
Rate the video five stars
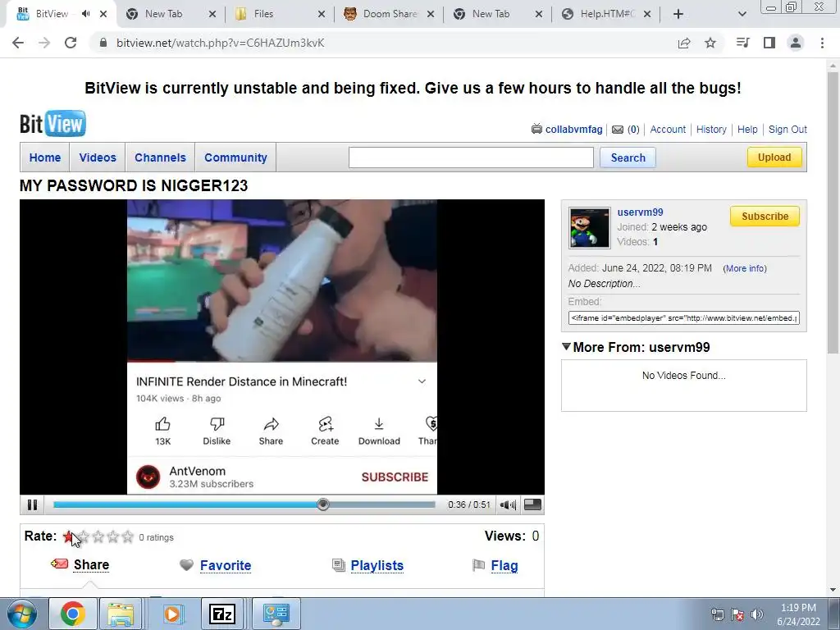[127, 536]
